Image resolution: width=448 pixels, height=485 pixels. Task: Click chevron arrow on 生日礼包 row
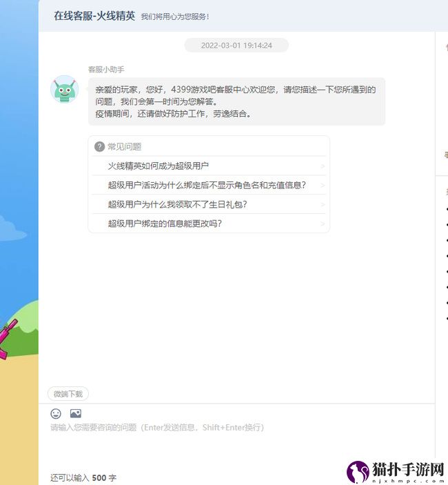point(323,205)
